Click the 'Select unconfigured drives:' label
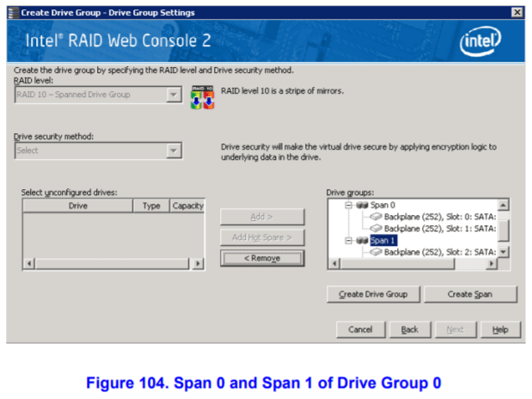 coord(70,193)
